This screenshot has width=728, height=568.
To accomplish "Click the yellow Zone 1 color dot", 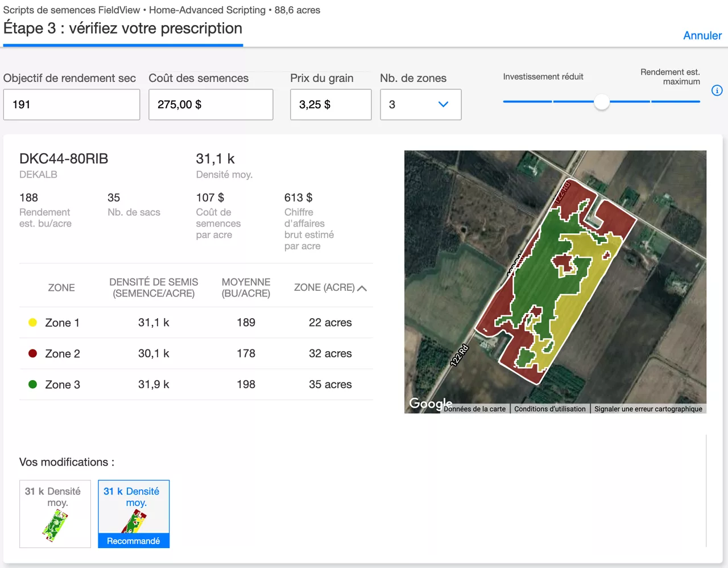I will [x=33, y=323].
